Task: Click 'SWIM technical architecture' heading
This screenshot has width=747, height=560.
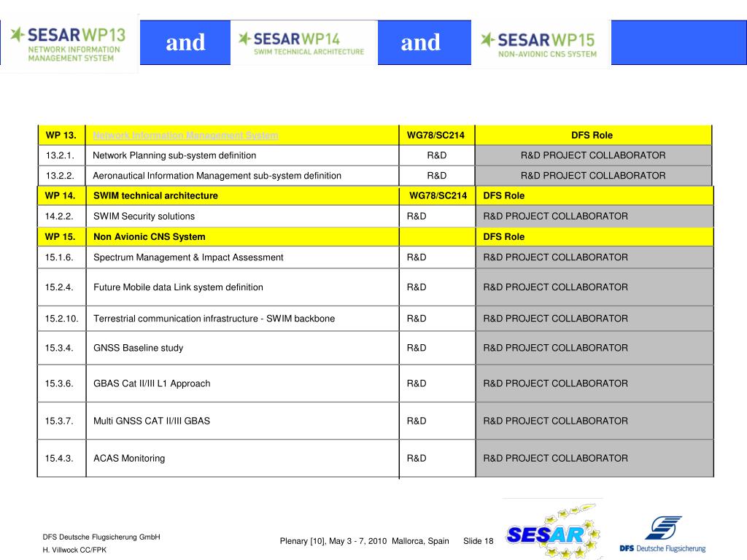Action: point(155,195)
